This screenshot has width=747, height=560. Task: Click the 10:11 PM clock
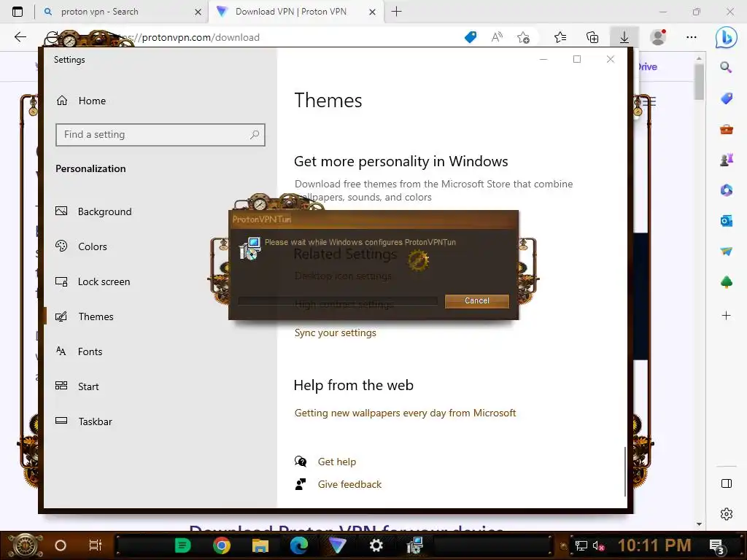coord(654,545)
